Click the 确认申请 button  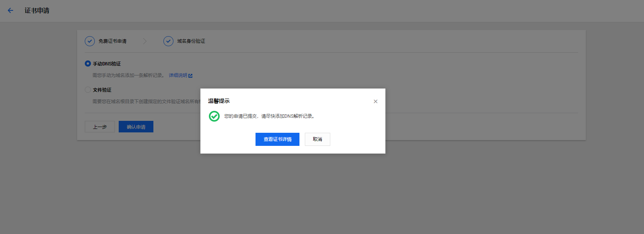[x=136, y=127]
